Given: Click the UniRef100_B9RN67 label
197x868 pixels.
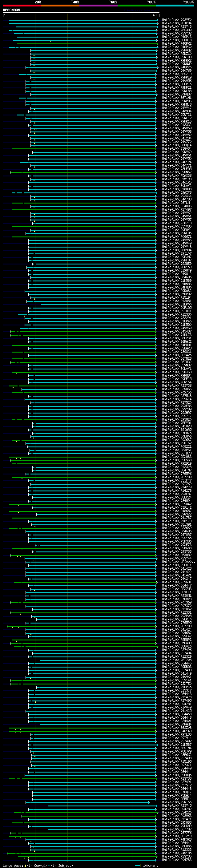Looking at the screenshot, I should coord(177,172).
